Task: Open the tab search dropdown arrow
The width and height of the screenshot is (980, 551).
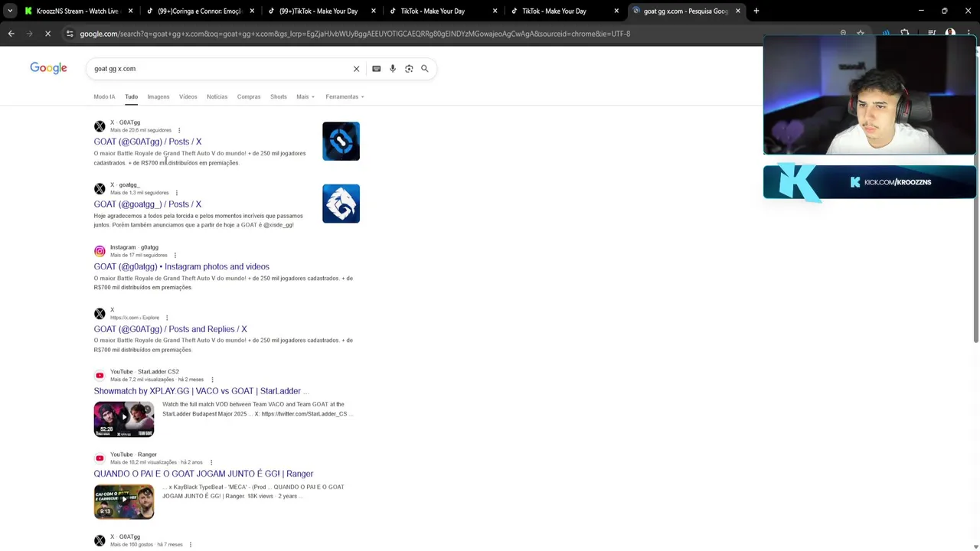Action: (10, 11)
